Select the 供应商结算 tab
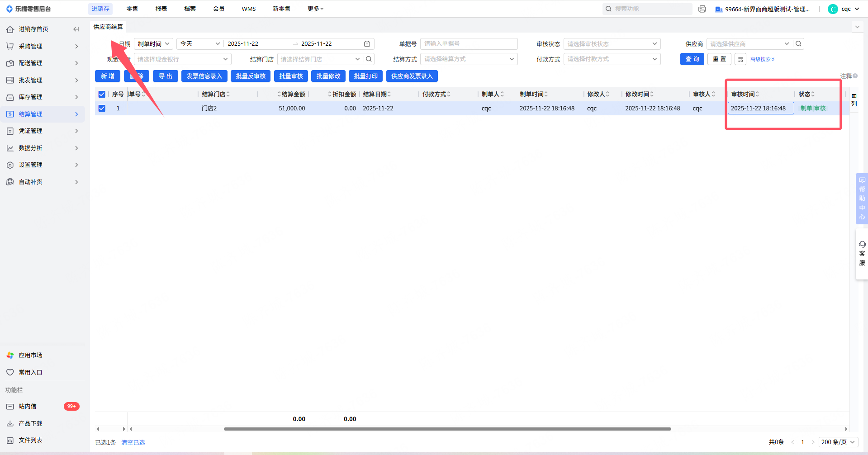This screenshot has height=455, width=868. (x=108, y=27)
